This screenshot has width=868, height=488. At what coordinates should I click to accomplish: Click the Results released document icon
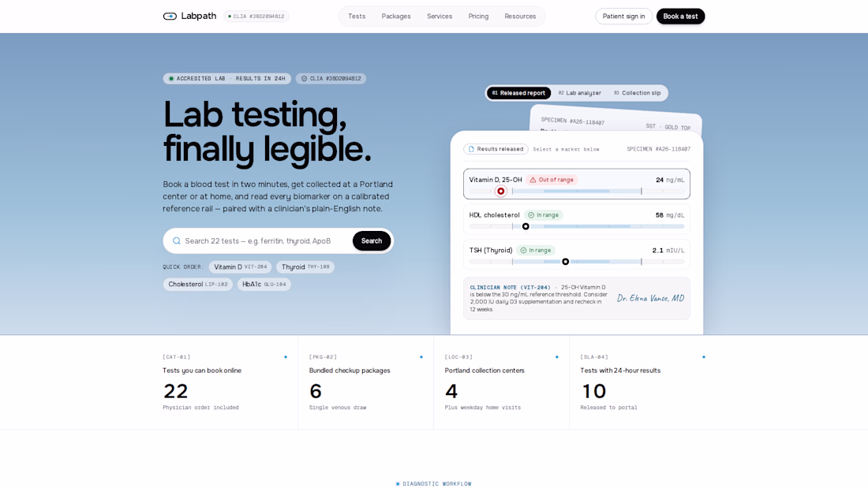click(471, 149)
